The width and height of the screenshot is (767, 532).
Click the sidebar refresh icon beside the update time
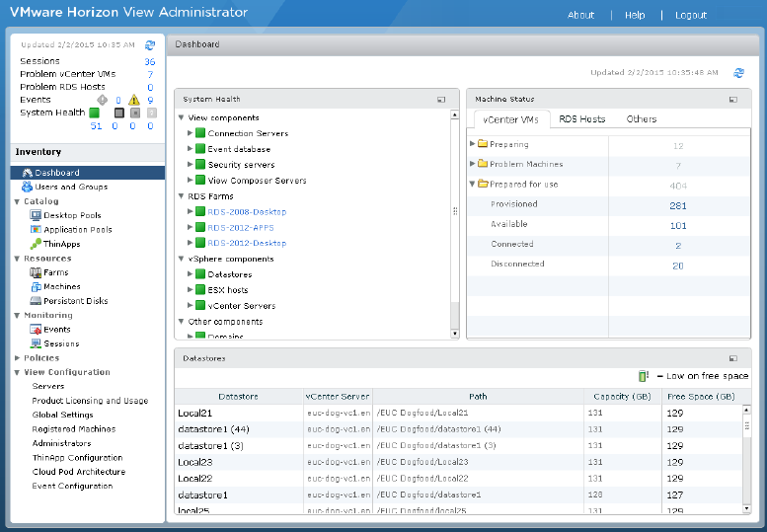pyautogui.click(x=150, y=44)
